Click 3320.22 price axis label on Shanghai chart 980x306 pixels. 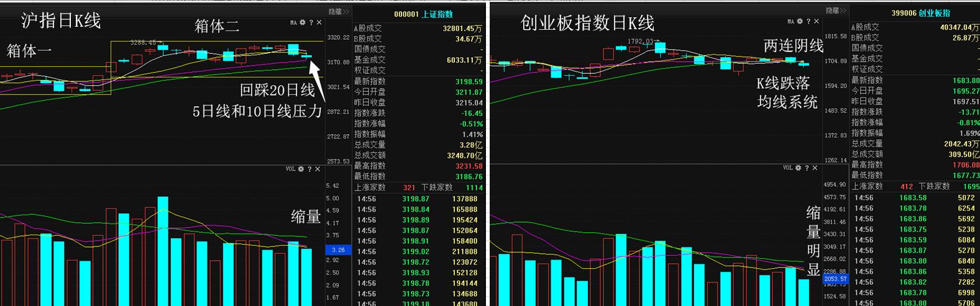(338, 38)
